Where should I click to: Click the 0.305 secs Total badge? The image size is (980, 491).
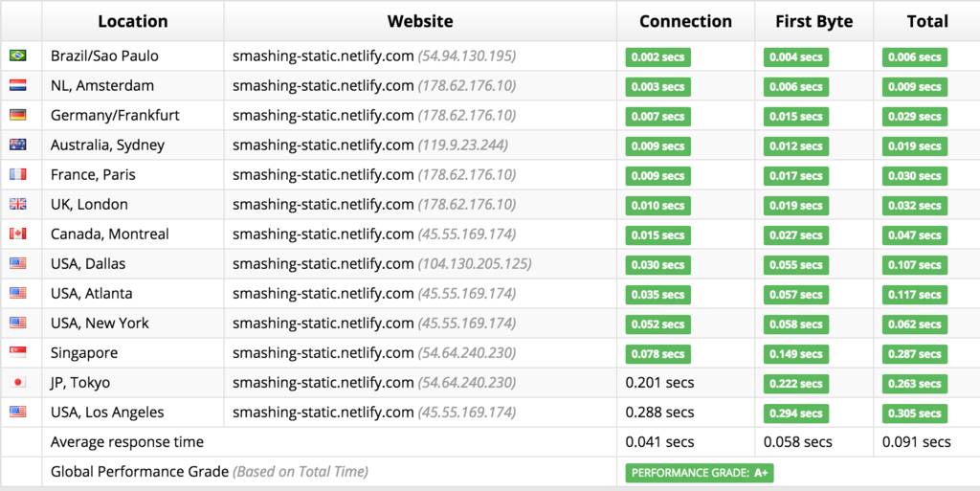[x=918, y=413]
